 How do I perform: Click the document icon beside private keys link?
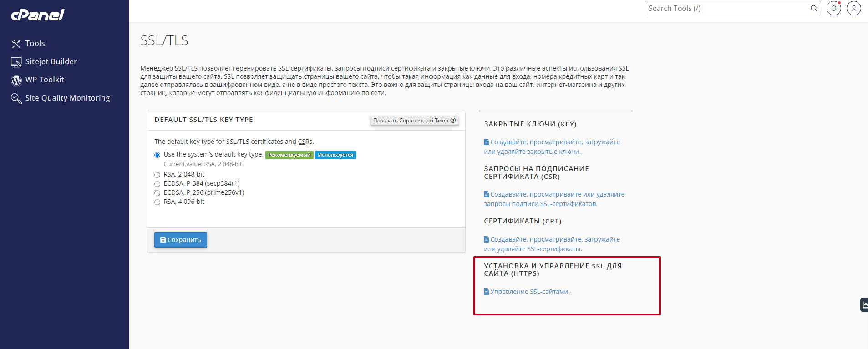pyautogui.click(x=486, y=142)
